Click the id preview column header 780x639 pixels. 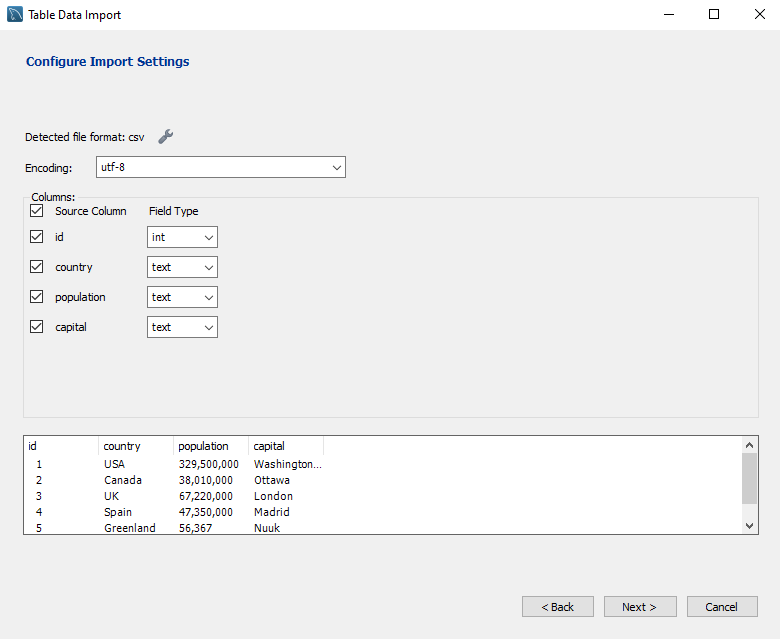tap(61, 446)
